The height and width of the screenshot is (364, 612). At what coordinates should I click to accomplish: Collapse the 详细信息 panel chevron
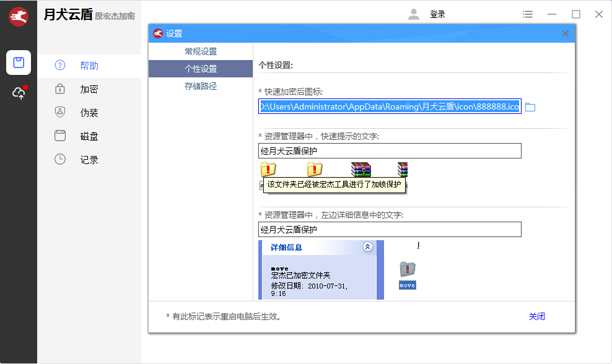click(x=367, y=247)
